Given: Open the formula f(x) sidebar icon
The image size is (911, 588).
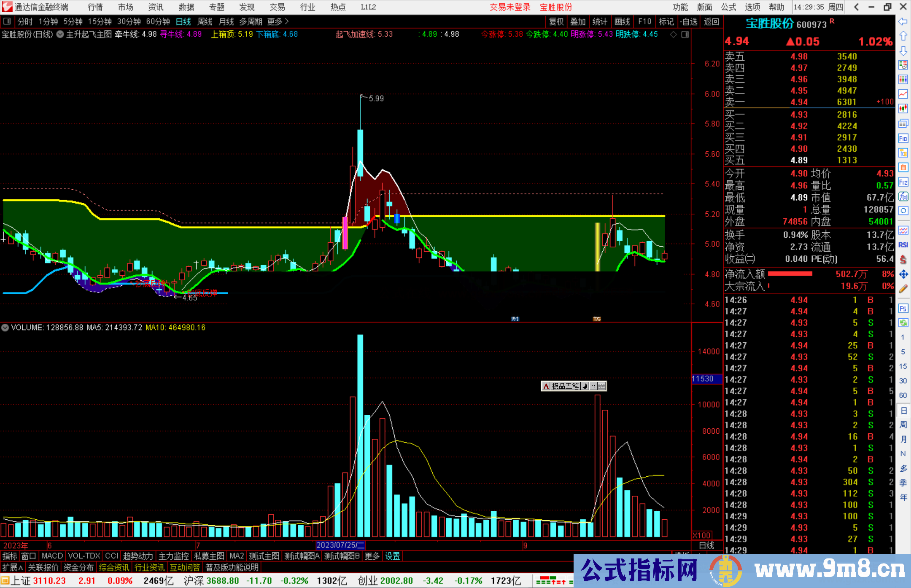Looking at the screenshot, I should (903, 196).
